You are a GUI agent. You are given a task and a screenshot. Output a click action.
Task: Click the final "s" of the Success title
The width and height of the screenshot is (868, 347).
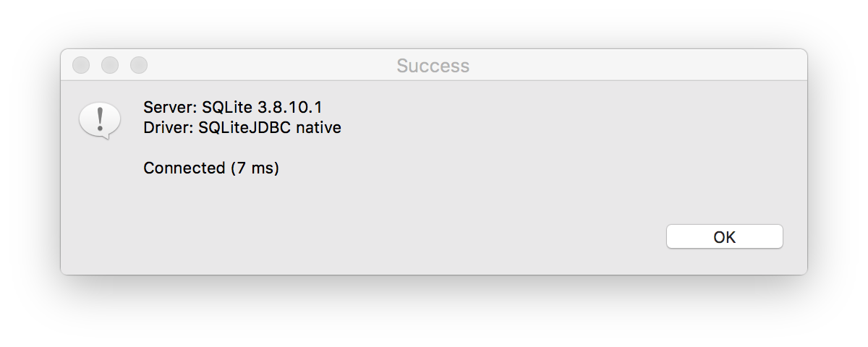[465, 66]
